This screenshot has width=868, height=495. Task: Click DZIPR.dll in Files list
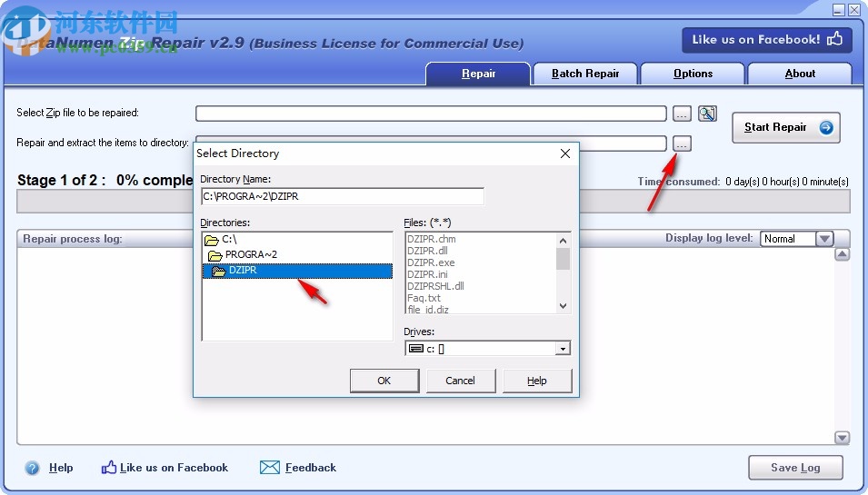tap(427, 251)
